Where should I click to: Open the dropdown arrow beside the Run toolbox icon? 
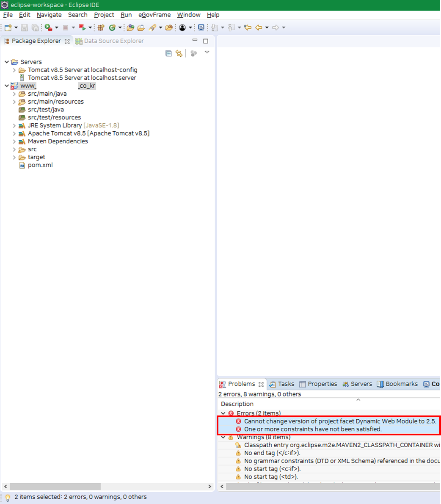click(57, 28)
